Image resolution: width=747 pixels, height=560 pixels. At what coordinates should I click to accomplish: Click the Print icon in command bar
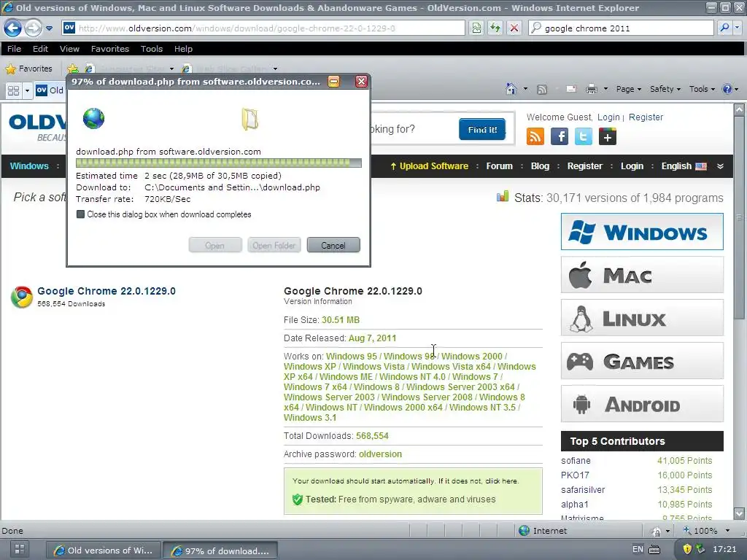(x=591, y=89)
